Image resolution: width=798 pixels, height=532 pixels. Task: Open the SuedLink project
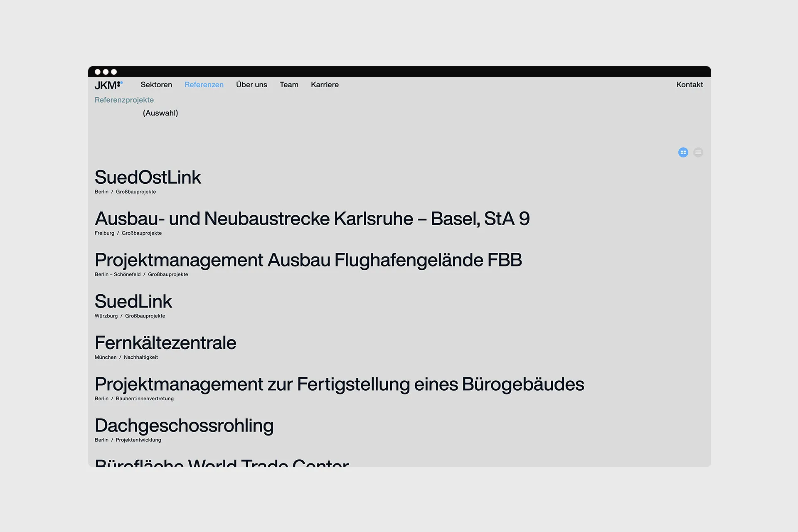133,302
